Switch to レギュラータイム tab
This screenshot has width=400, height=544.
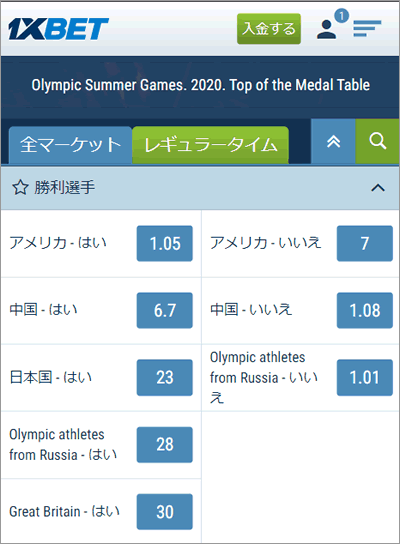tap(211, 145)
